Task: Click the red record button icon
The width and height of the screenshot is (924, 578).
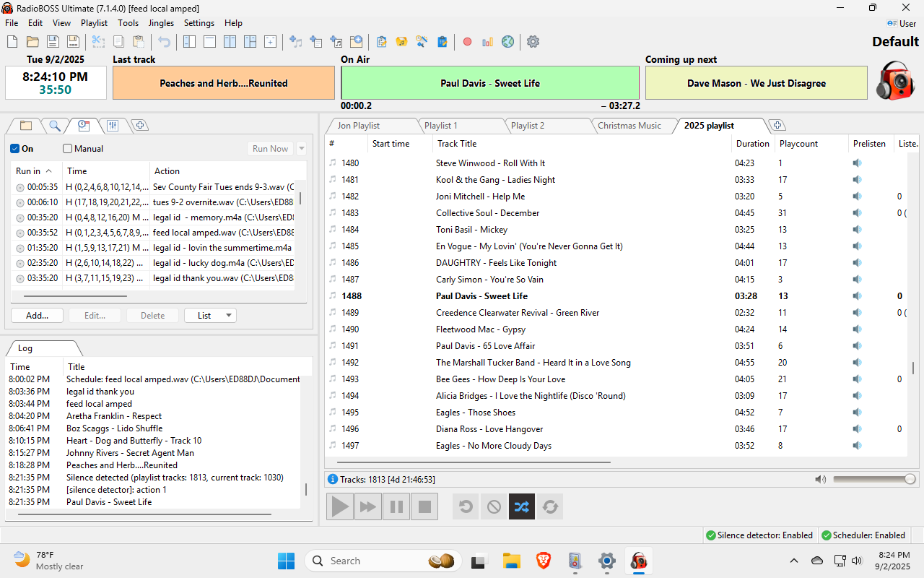Action: (x=467, y=42)
